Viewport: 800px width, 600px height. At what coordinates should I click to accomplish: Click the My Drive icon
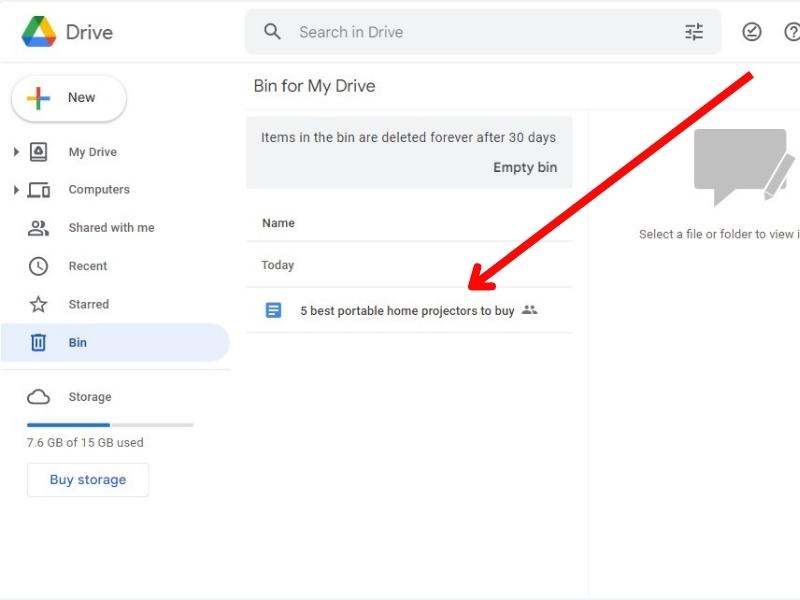pos(39,152)
